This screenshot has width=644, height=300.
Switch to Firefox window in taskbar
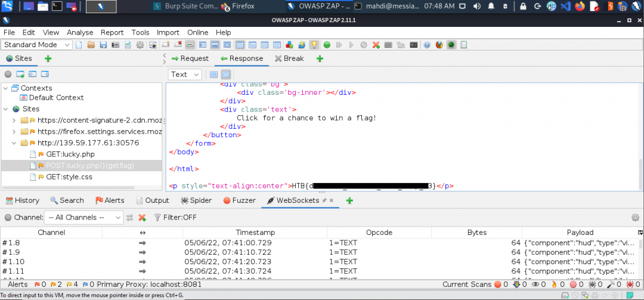(238, 6)
